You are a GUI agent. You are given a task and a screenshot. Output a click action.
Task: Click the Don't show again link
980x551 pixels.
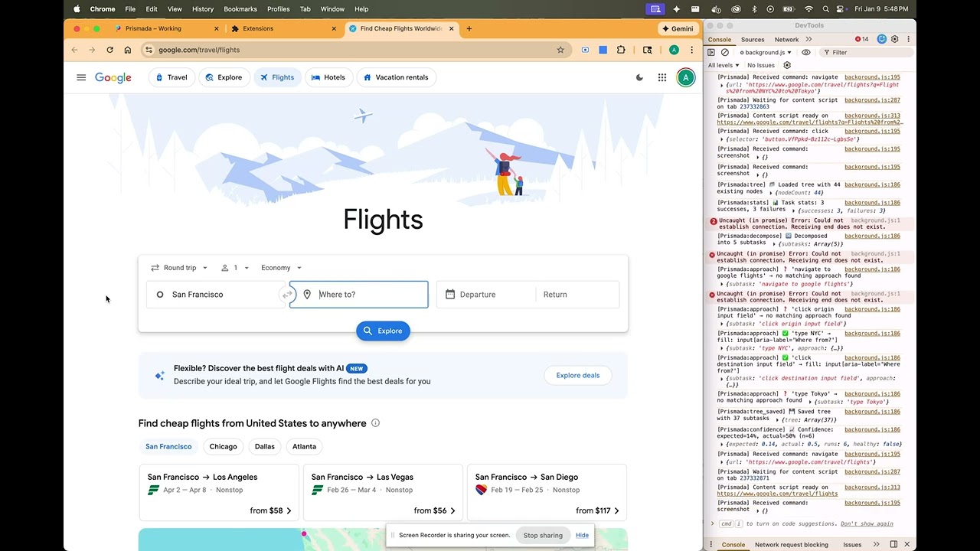pyautogui.click(x=867, y=524)
